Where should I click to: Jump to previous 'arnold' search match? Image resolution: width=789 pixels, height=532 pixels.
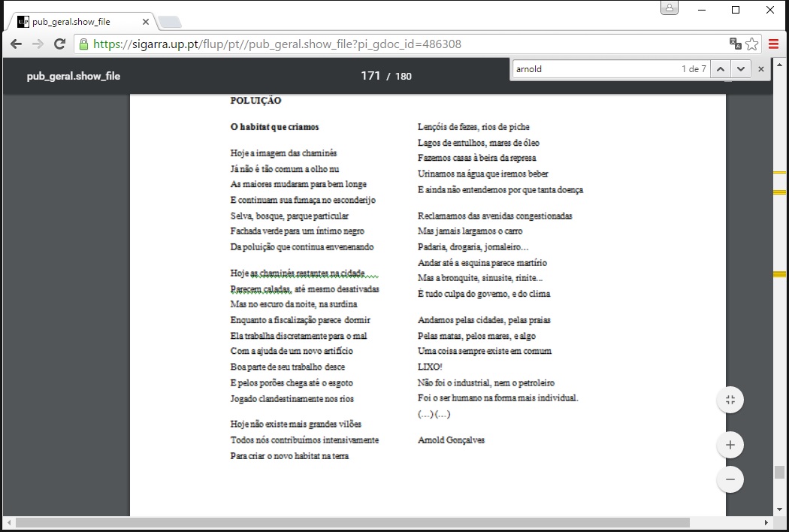(x=721, y=69)
